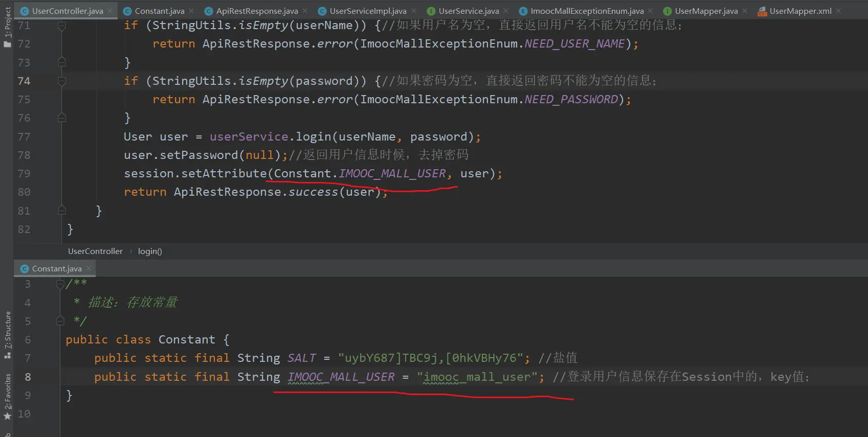The height and width of the screenshot is (437, 868).
Task: Open the Constant.java tab in the top tab bar
Action: pyautogui.click(x=160, y=11)
